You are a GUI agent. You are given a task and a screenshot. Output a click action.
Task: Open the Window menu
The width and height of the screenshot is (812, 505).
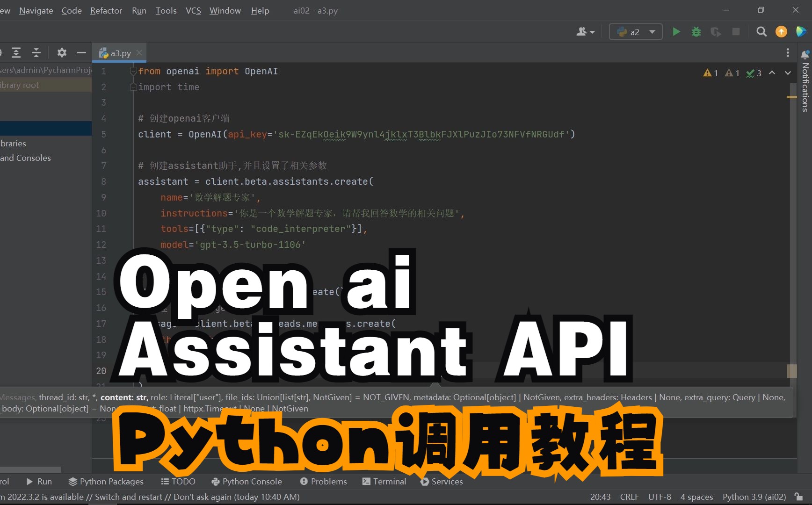[225, 10]
